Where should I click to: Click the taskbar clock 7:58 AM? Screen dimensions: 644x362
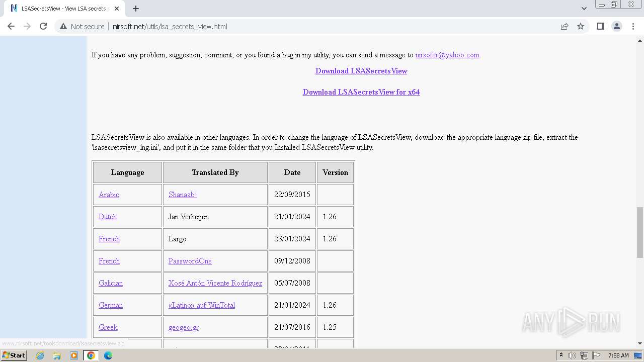618,355
